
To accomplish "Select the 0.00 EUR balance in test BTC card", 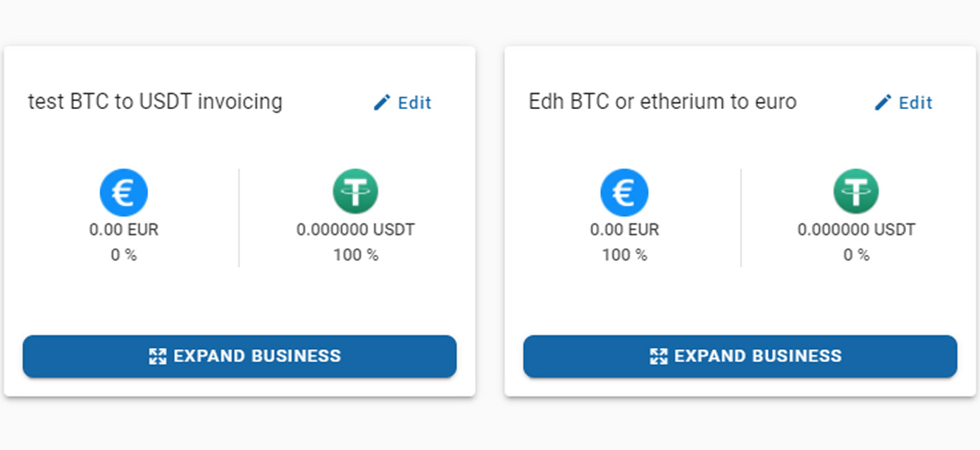I will click(x=123, y=230).
